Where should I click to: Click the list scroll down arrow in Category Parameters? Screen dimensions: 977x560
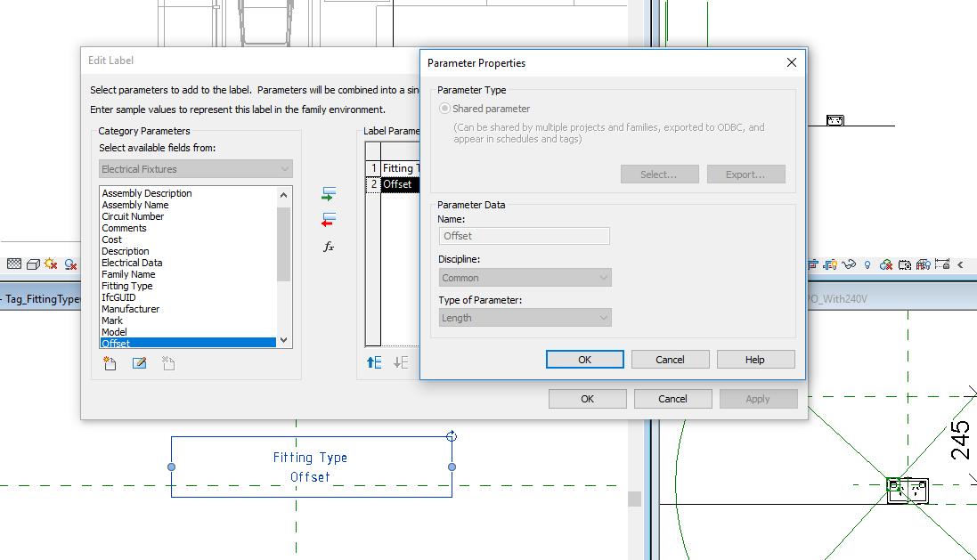[283, 340]
